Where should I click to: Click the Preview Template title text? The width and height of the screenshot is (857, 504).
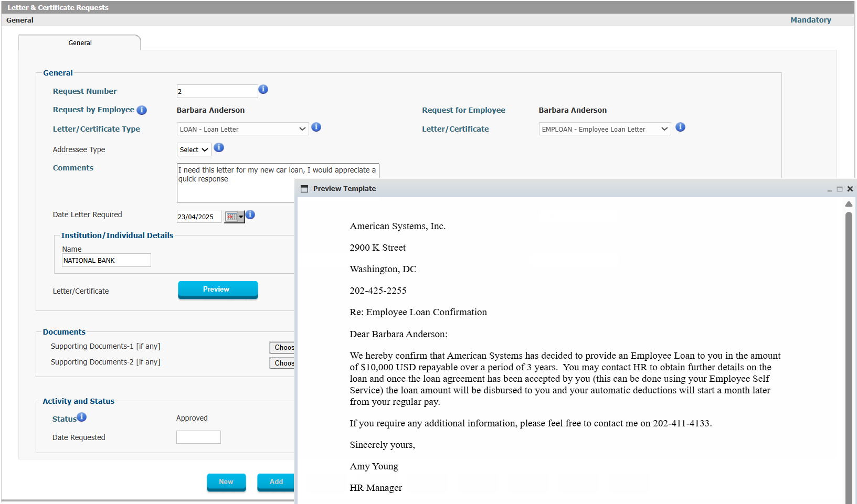click(344, 189)
